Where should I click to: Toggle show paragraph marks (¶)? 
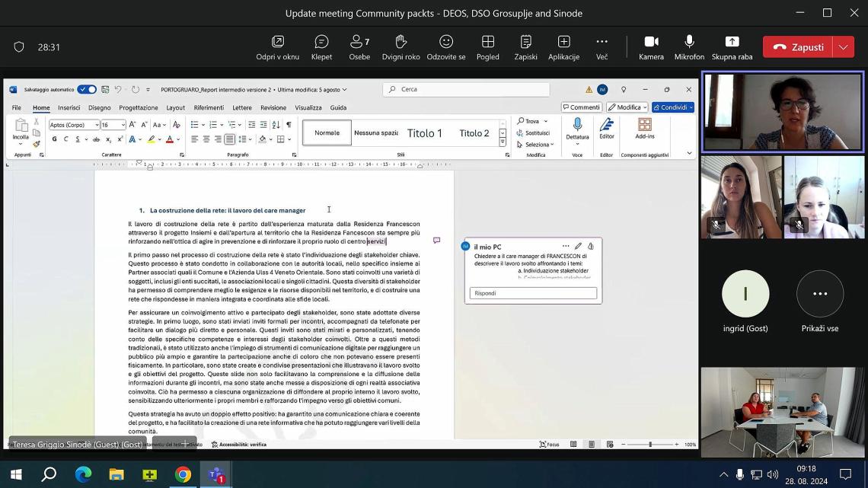[x=289, y=125]
